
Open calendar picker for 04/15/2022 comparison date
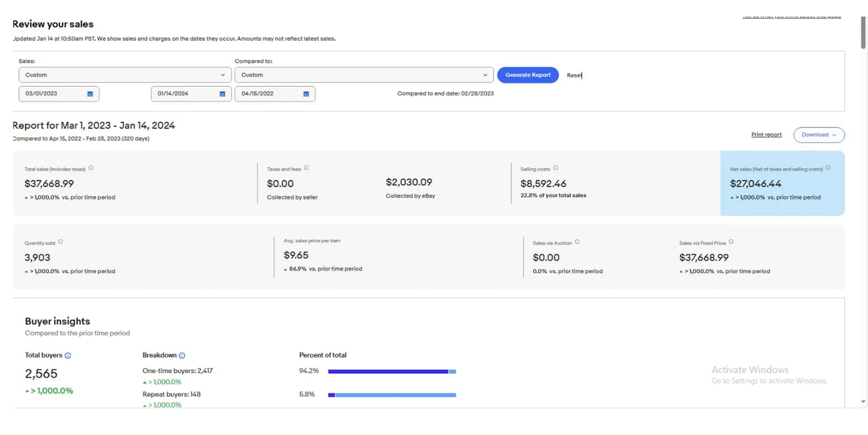pos(306,94)
